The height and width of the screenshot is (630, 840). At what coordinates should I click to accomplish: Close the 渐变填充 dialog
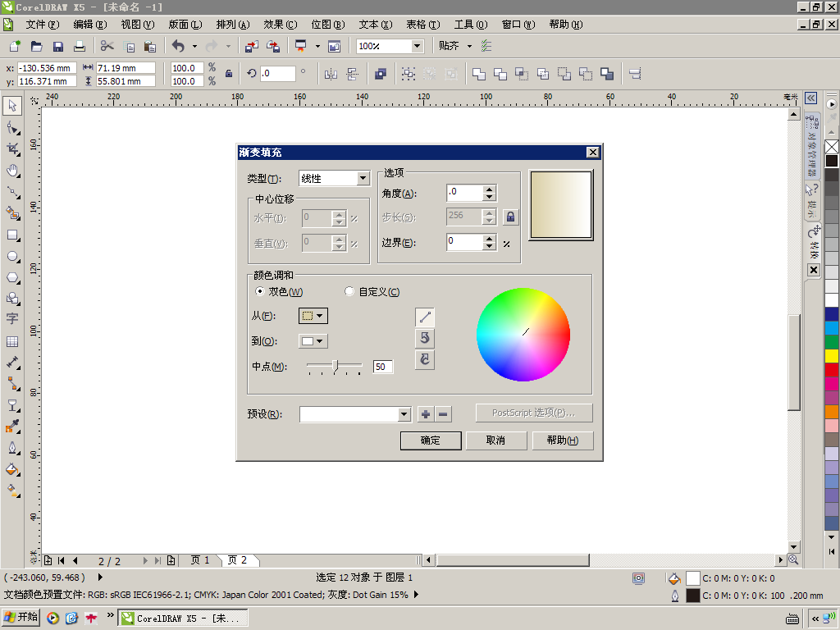[x=592, y=152]
